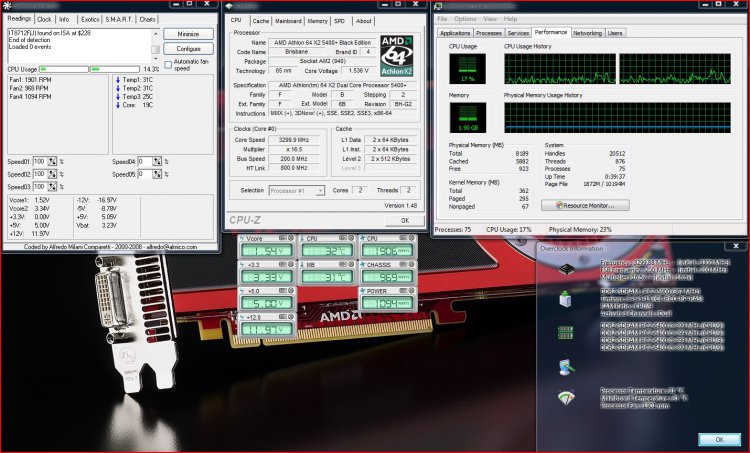Click the Speed01 percentage input field
Screen dimensions: 750x453
pyautogui.click(x=40, y=162)
